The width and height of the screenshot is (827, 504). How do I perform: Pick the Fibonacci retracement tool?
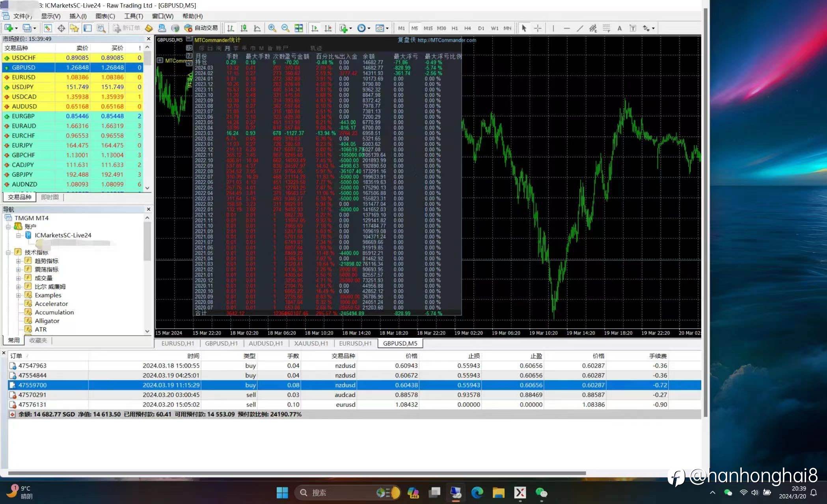tap(606, 28)
